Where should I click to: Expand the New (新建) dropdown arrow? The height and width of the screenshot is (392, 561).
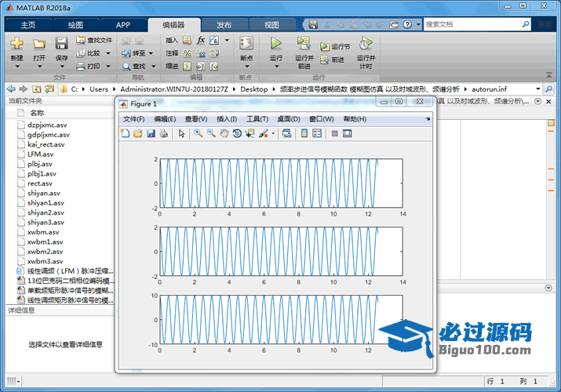coord(16,67)
